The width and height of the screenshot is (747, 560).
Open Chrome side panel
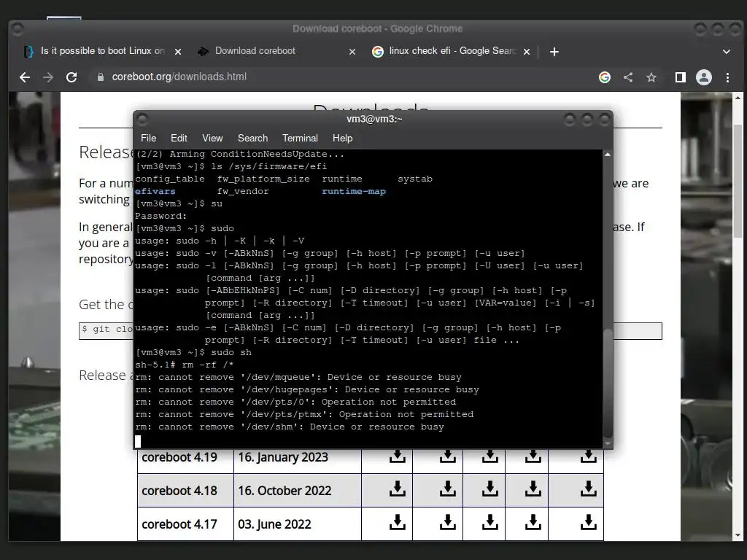pyautogui.click(x=681, y=77)
